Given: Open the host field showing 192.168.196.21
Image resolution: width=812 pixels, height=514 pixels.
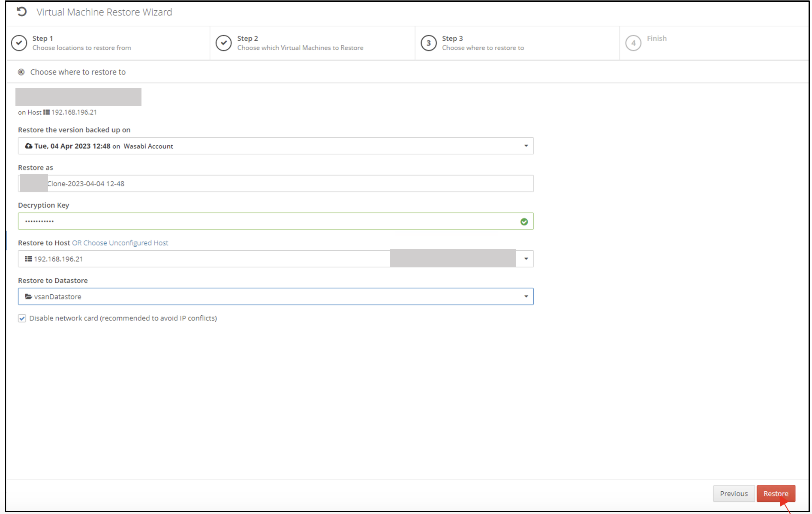Looking at the screenshot, I should pyautogui.click(x=276, y=259).
